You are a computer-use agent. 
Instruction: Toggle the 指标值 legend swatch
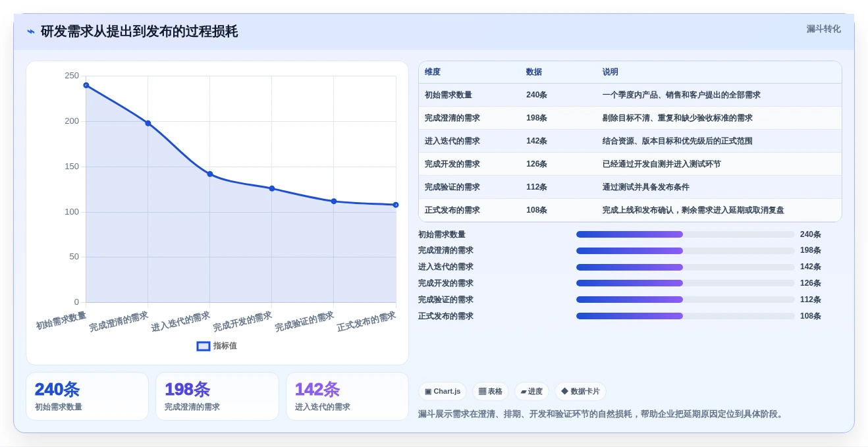[x=203, y=346]
